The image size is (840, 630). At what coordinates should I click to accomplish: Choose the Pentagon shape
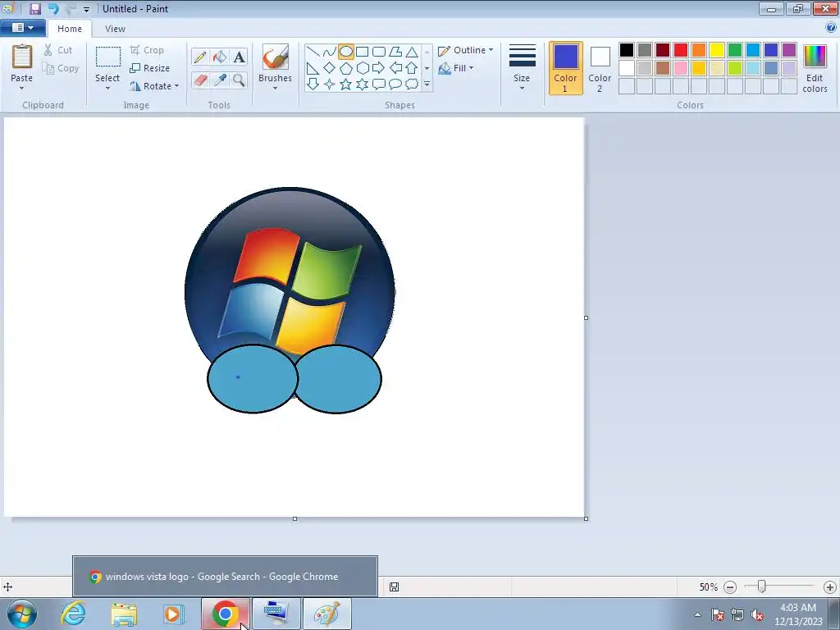pyautogui.click(x=346, y=68)
